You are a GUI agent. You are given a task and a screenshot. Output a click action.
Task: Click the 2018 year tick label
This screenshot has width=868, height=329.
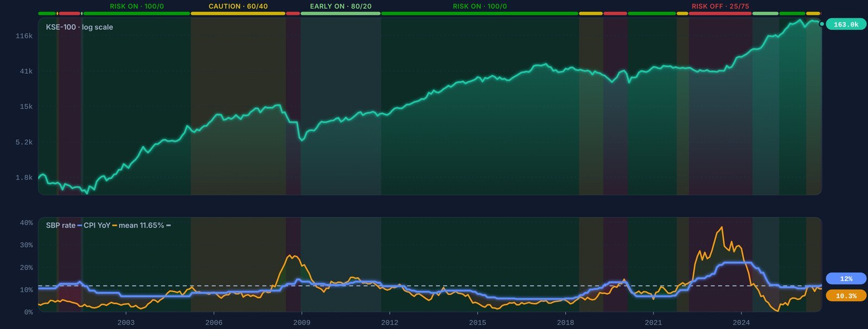(x=565, y=322)
